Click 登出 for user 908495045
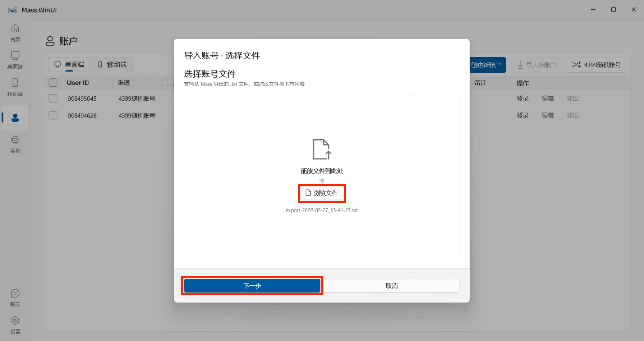Screen dimensions: 644x341 572,98
